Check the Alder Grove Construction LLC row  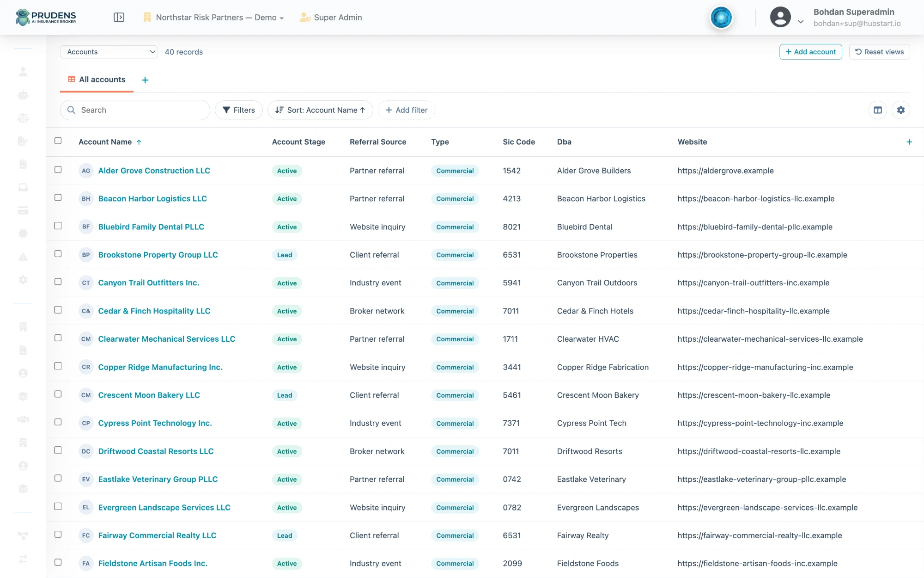coord(58,170)
